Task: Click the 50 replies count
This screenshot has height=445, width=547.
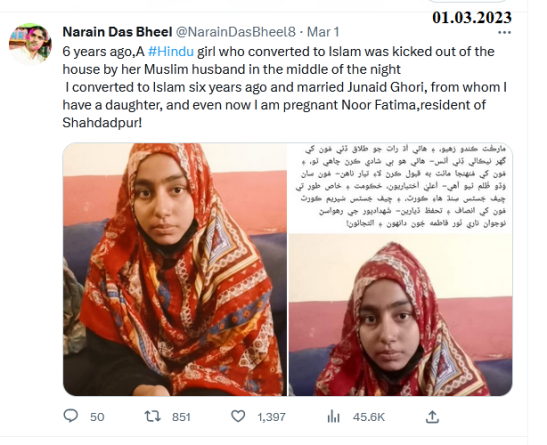Action: pyautogui.click(x=97, y=417)
